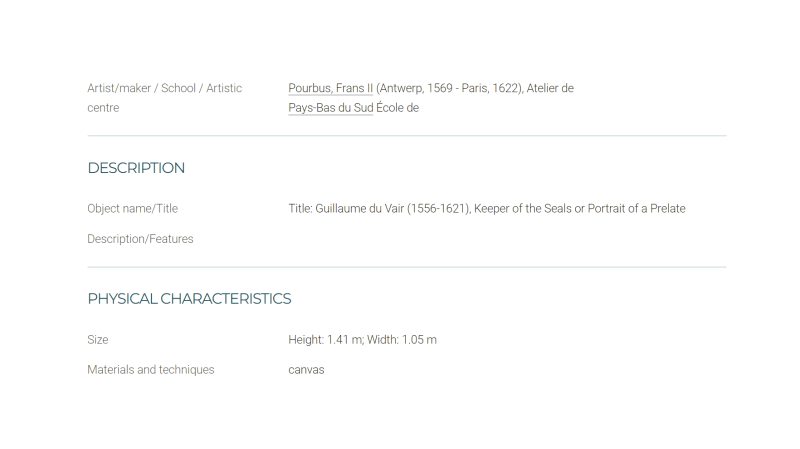Select the Object name/Title label
Image resolution: width=800 pixels, height=449 pixels.
click(133, 209)
